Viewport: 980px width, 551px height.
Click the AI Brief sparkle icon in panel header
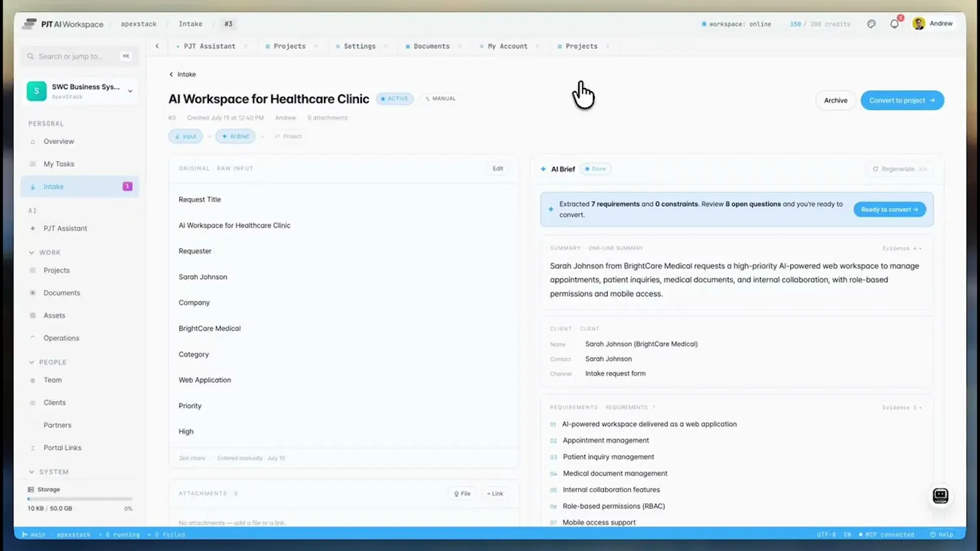[543, 169]
